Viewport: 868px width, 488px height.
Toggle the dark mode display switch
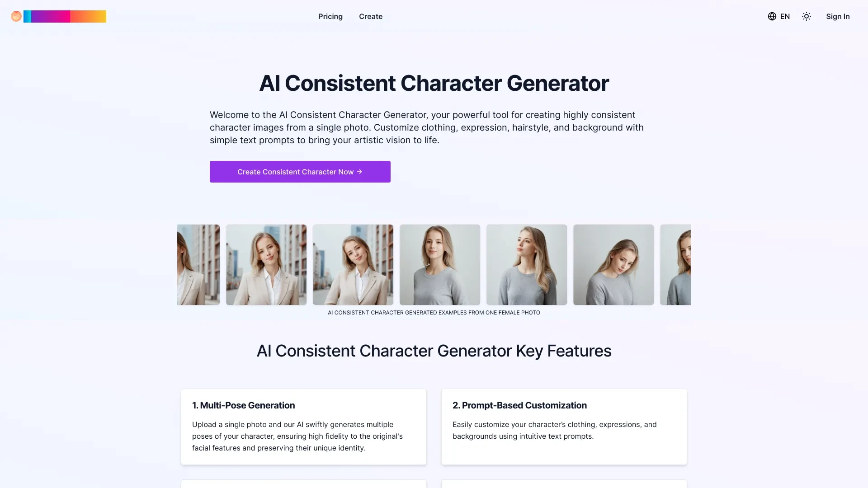pyautogui.click(x=807, y=16)
